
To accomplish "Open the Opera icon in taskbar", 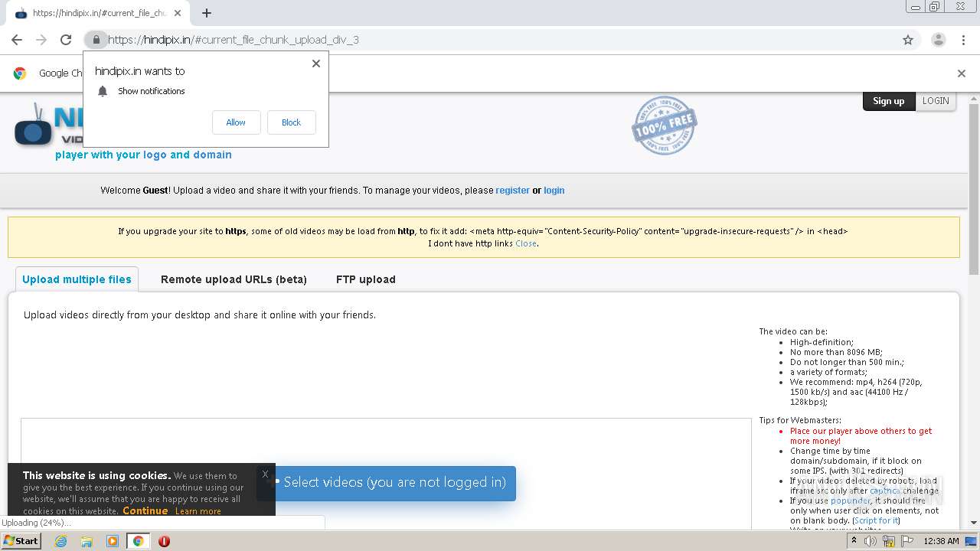I will (164, 541).
